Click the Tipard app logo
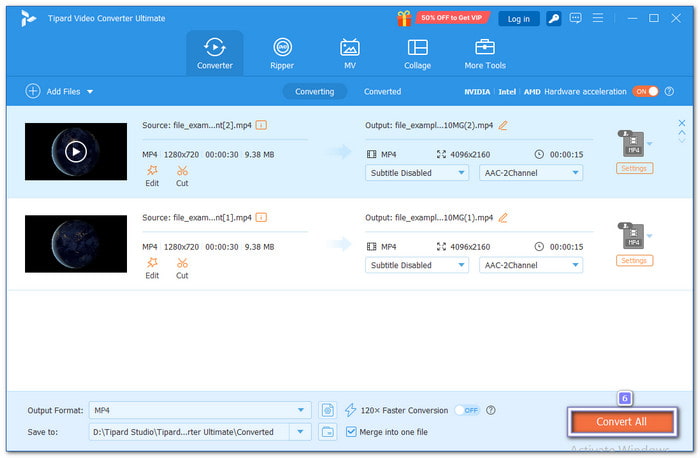 point(28,18)
